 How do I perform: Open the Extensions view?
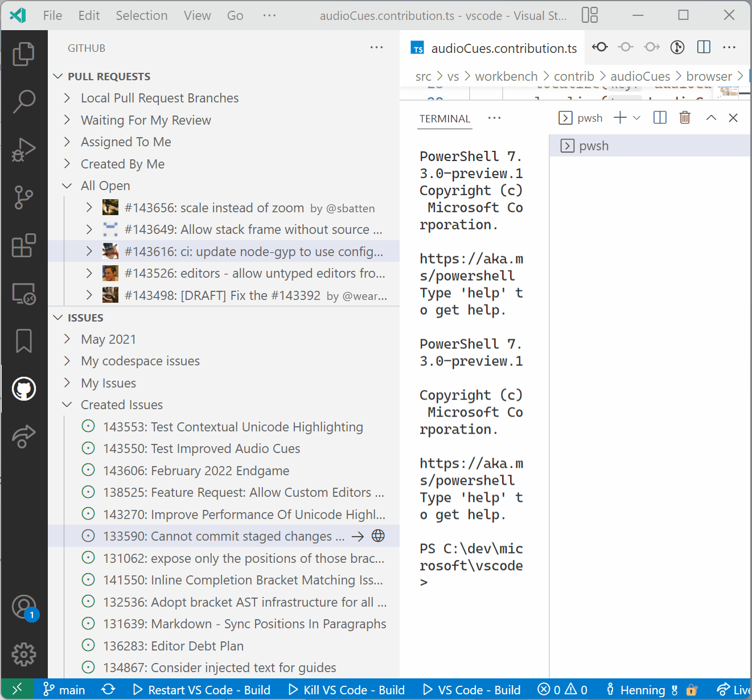tap(23, 246)
